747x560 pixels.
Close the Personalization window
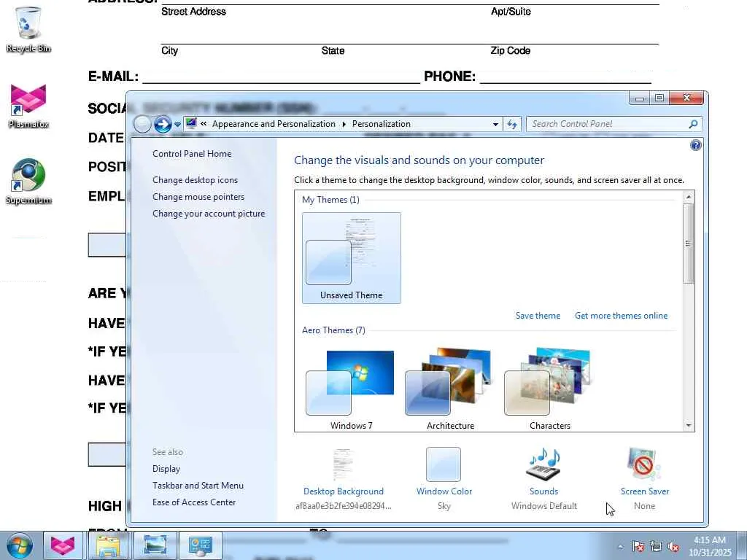(x=686, y=98)
